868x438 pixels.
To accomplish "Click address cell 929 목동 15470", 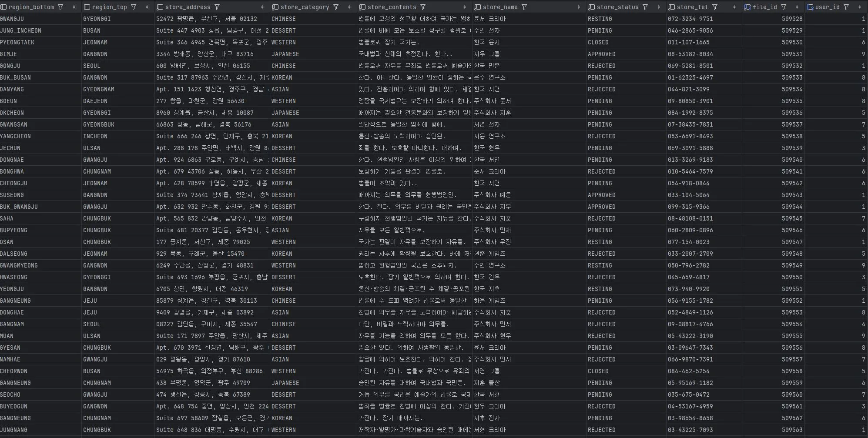I will coord(212,254).
